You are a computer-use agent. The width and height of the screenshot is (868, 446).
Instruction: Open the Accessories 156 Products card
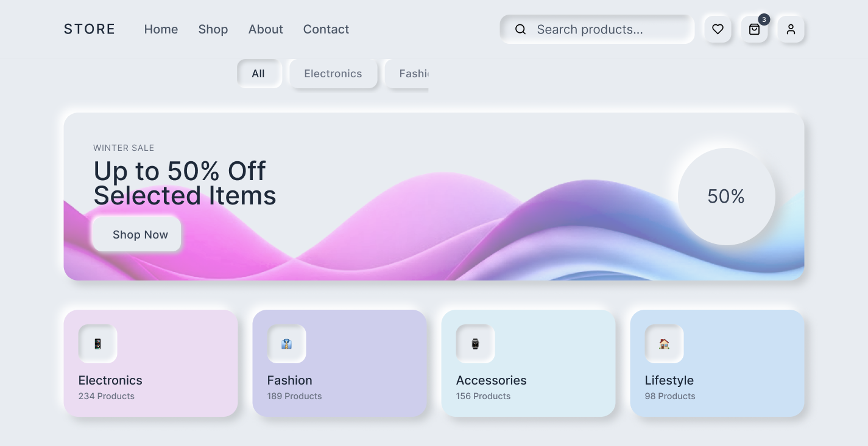528,383
